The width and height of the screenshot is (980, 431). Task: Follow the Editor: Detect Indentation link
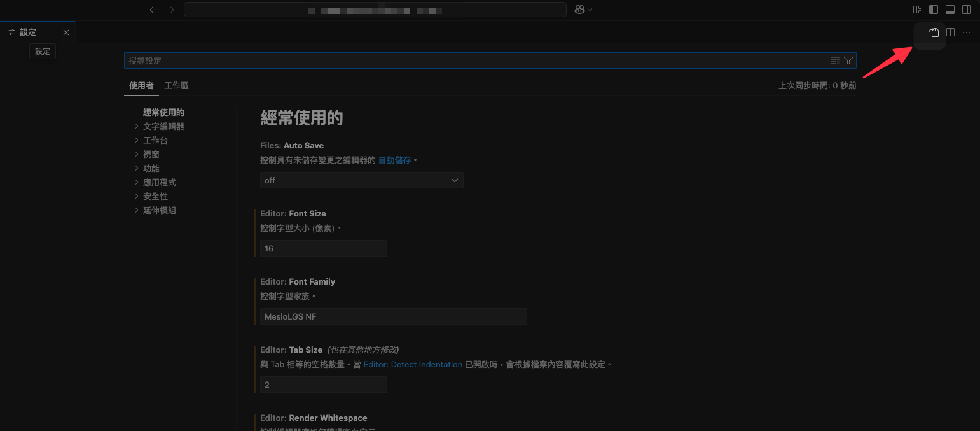pos(413,365)
